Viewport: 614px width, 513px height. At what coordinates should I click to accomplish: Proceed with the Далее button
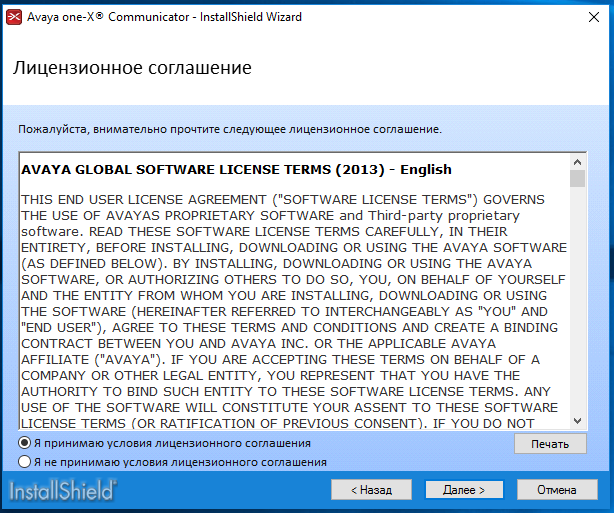464,490
